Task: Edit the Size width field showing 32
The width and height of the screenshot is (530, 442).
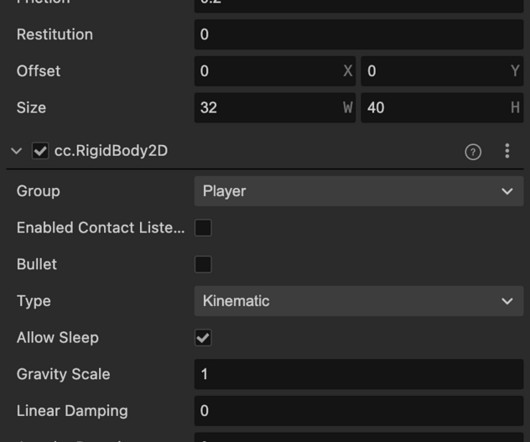Action: click(x=275, y=107)
